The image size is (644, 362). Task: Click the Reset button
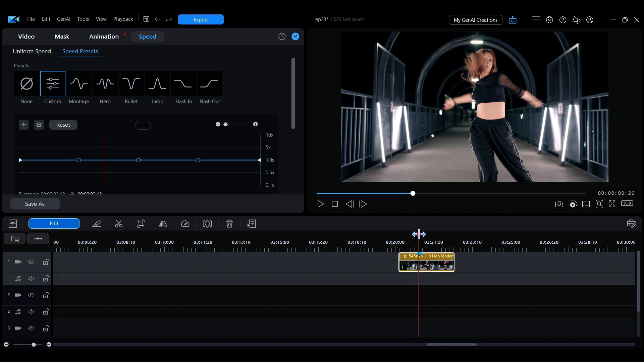point(63,125)
